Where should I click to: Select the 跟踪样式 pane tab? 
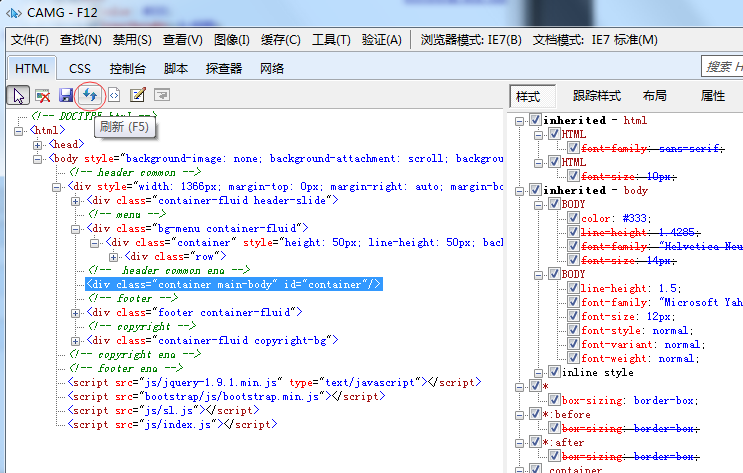pos(597,96)
